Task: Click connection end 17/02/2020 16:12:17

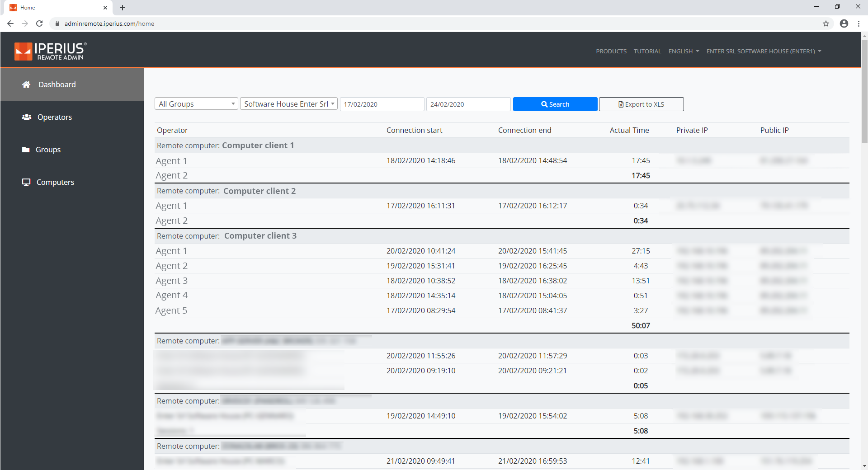Action: click(x=533, y=206)
